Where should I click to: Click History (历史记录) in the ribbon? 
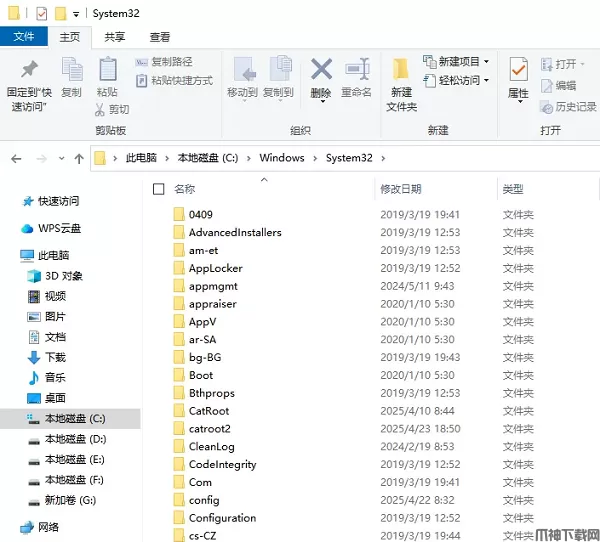click(x=568, y=107)
